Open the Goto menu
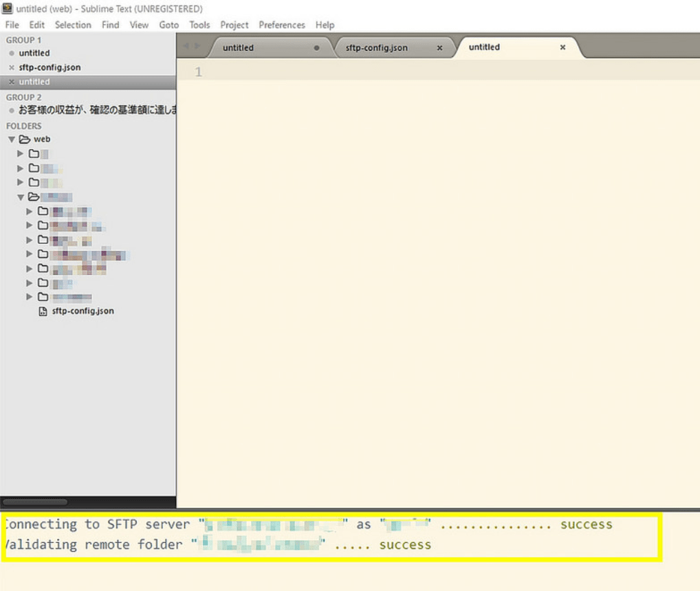 point(168,25)
